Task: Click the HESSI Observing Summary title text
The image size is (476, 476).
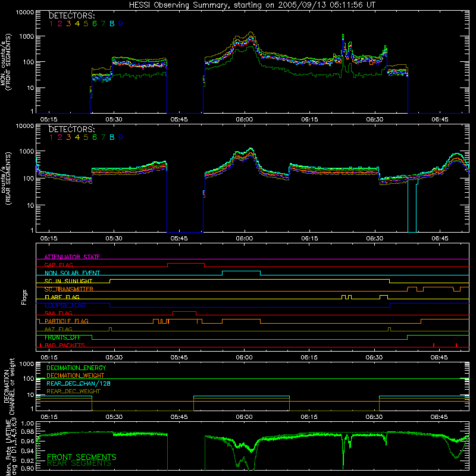Action: point(252,5)
